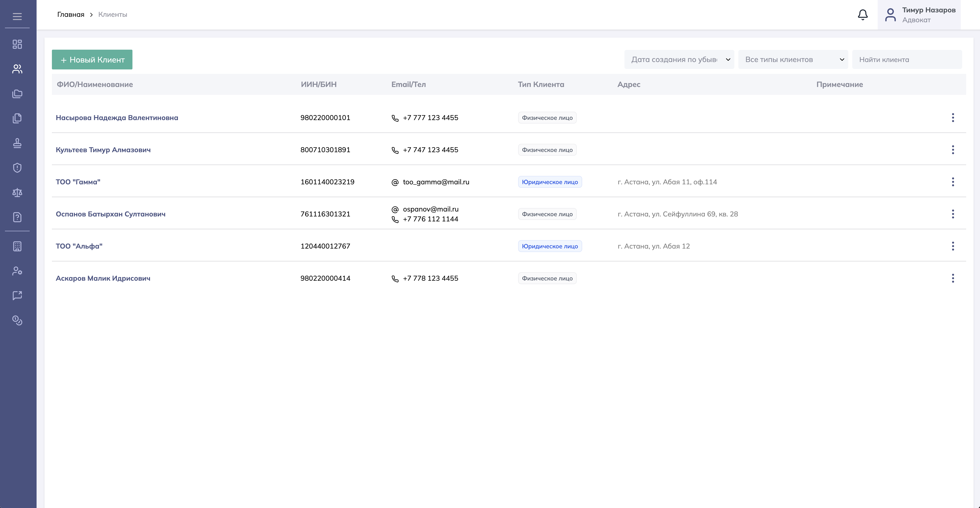The width and height of the screenshot is (980, 508).
Task: Click the calculator sidebar icon
Action: (17, 246)
